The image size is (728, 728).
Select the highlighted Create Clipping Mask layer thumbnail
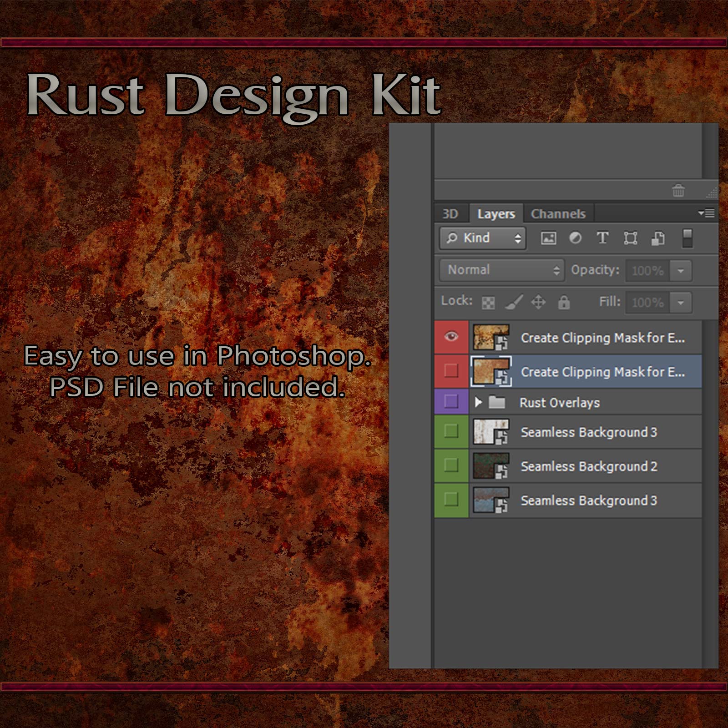tap(491, 371)
